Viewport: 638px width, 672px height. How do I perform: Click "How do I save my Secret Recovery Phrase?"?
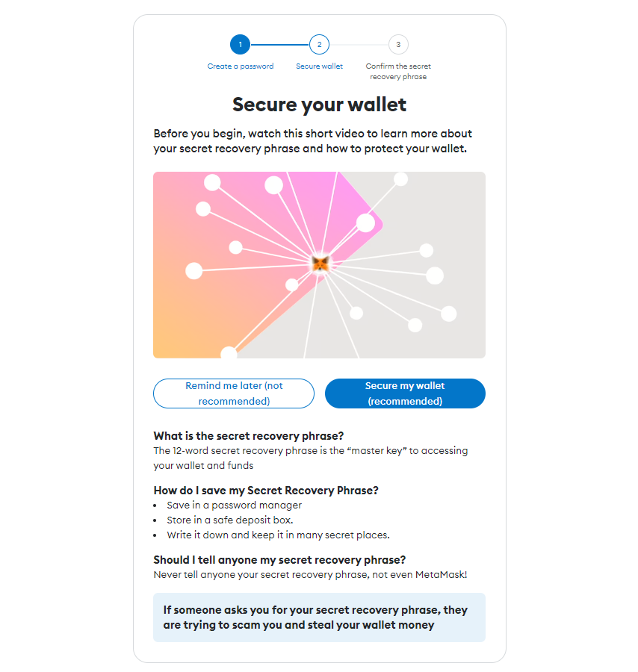click(x=266, y=491)
